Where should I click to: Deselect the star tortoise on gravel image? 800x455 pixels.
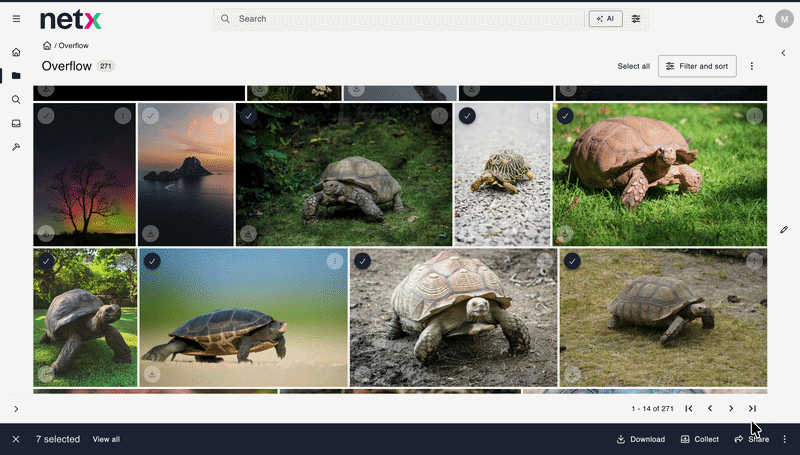tap(467, 116)
